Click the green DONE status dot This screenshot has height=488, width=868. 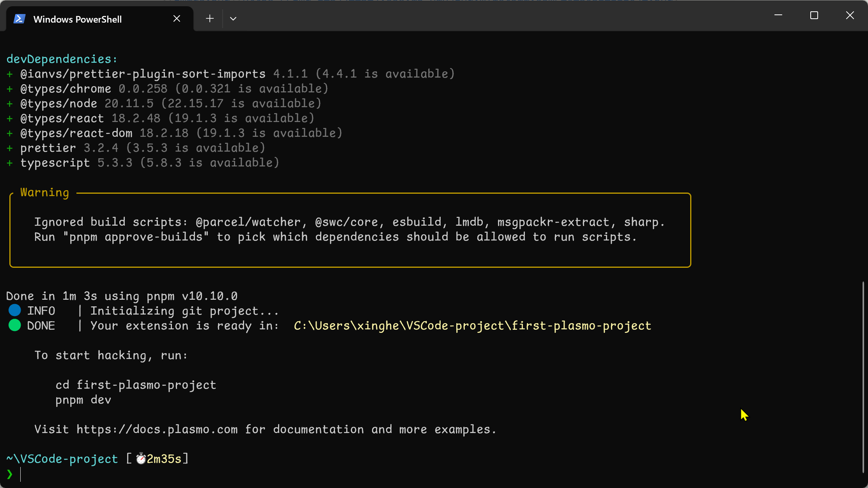[15, 325]
